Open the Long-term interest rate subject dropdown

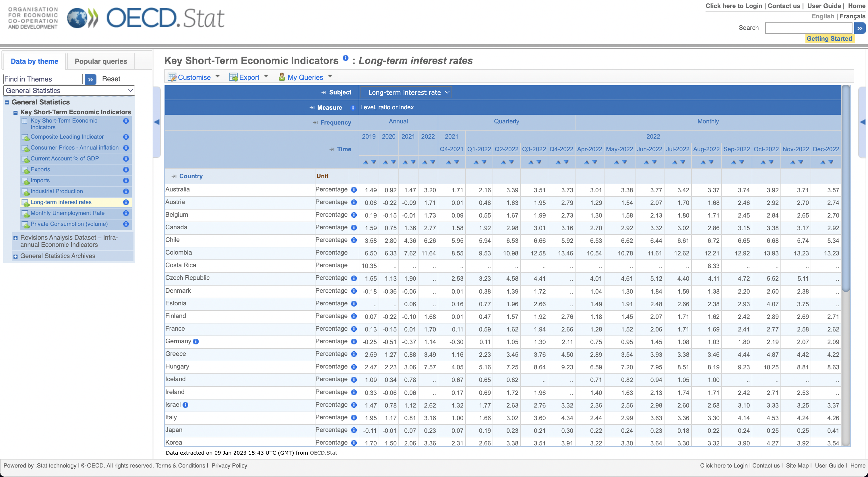click(406, 92)
